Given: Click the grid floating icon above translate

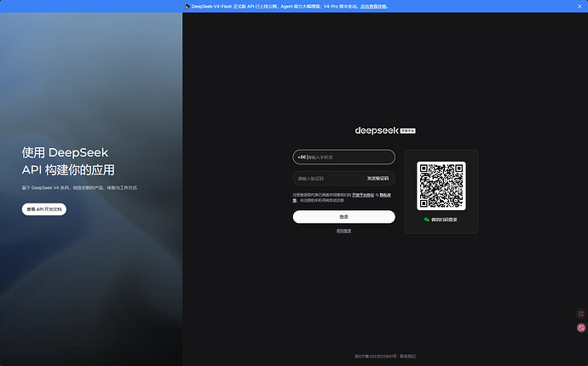Looking at the screenshot, I should click(581, 313).
